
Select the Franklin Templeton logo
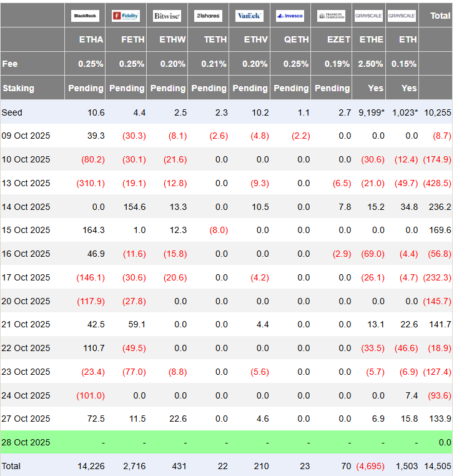(x=331, y=16)
